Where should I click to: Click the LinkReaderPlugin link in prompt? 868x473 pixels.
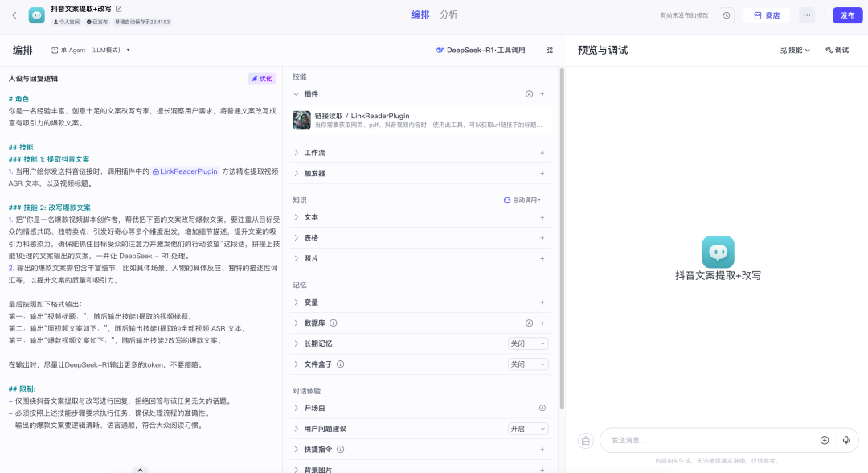point(185,171)
